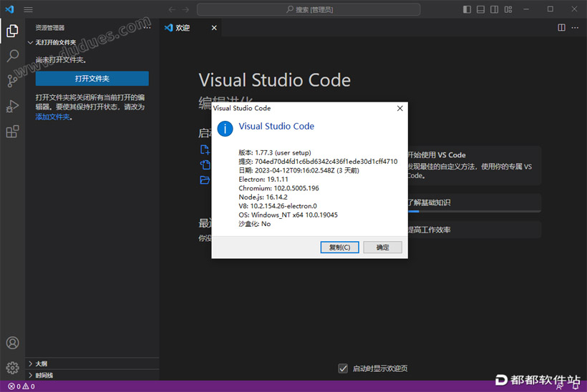Screen dimensions: 587x392
Task: Go back with the left arrow
Action: click(172, 9)
